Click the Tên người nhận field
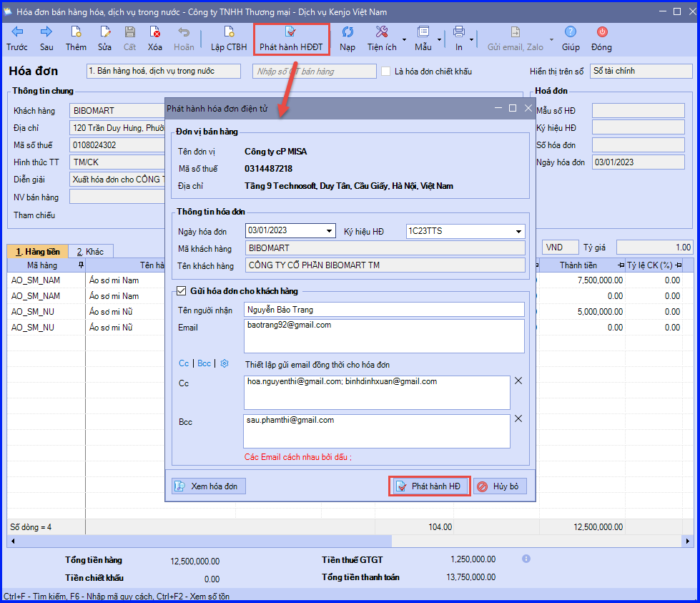Viewport: 700px width, 603px height. (x=384, y=310)
